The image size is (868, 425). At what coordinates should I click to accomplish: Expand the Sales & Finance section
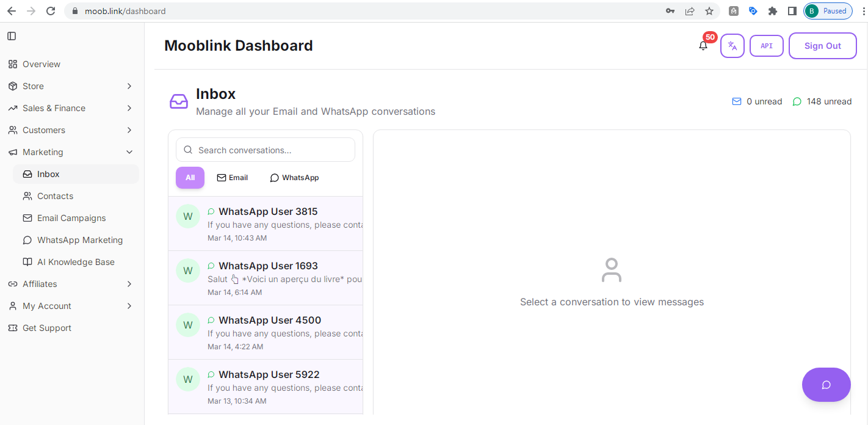[x=129, y=108]
